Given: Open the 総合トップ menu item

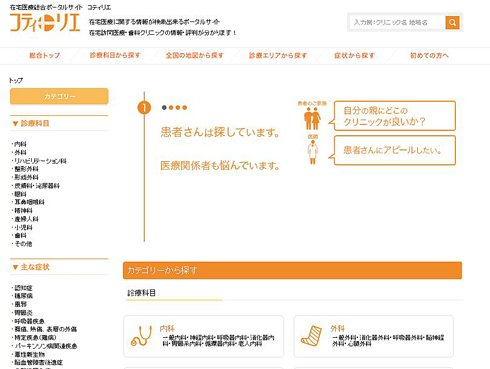Looking at the screenshot, I should [x=45, y=55].
